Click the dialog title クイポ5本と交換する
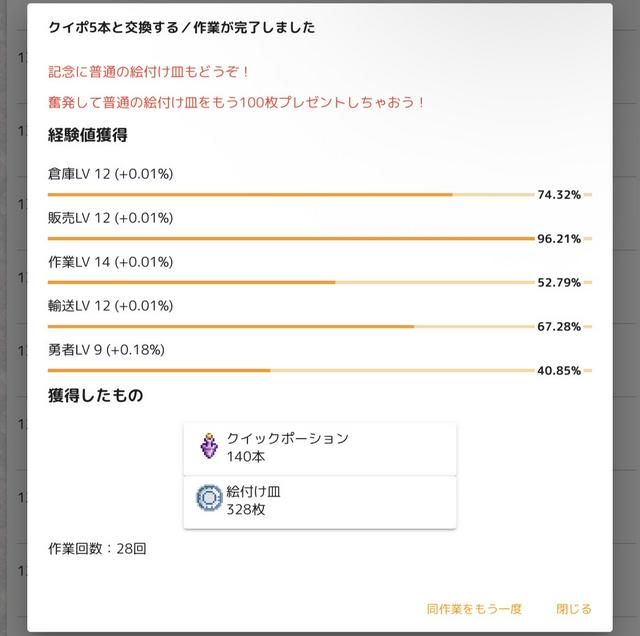Image resolution: width=640 pixels, height=636 pixels. (181, 28)
